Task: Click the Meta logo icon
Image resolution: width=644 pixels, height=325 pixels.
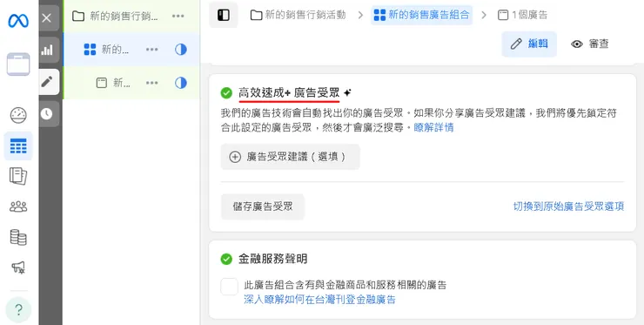Action: (x=18, y=21)
